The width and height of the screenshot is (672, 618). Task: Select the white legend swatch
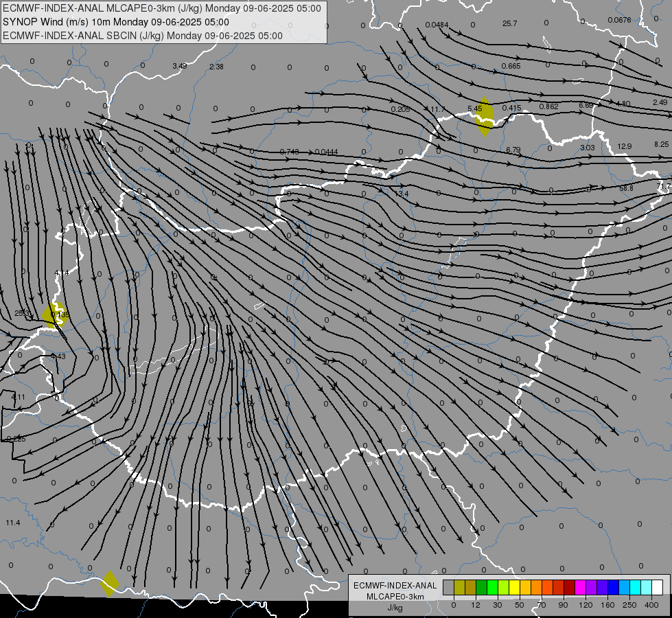[658, 587]
